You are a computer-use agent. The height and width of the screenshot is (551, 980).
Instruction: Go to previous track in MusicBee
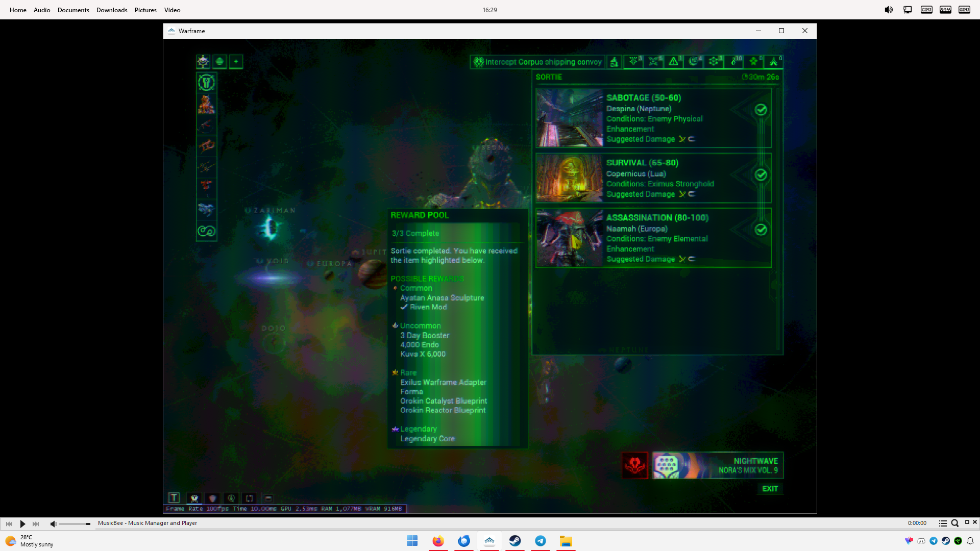pos(9,523)
